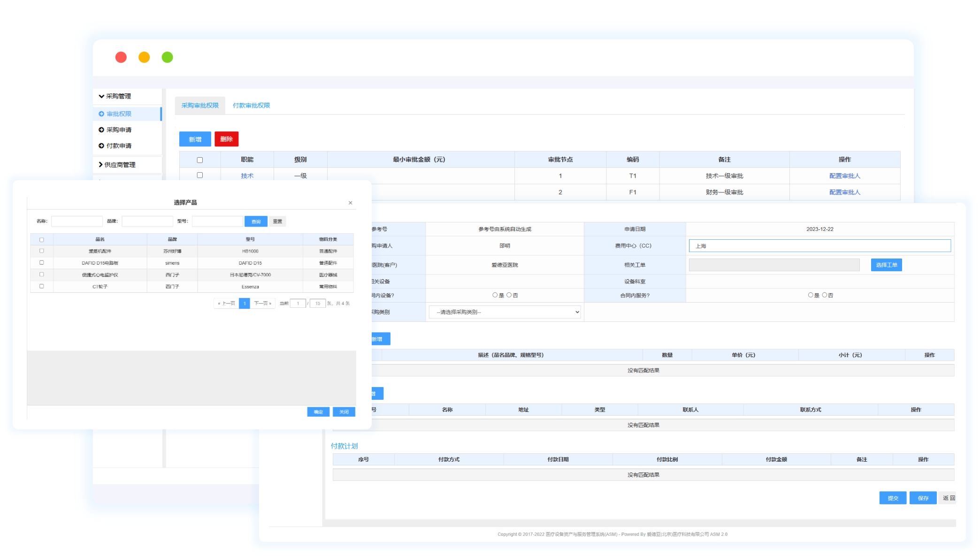Click 配置审批人 link for 财务一级审批
Image resolution: width=980 pixels, height=556 pixels.
click(x=844, y=192)
